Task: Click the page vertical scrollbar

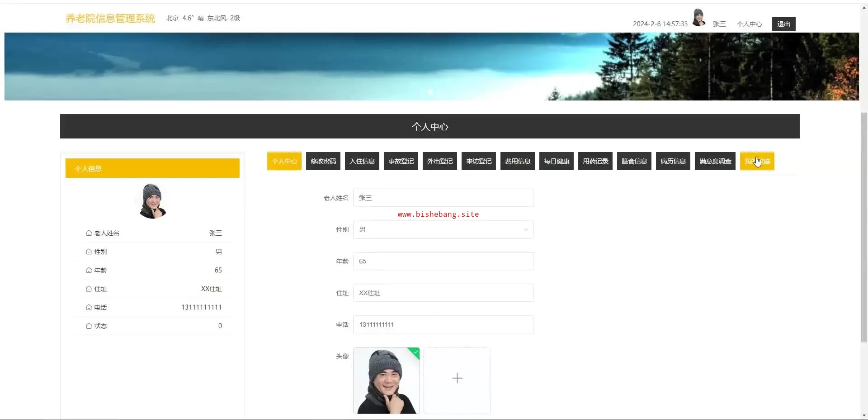Action: click(864, 226)
